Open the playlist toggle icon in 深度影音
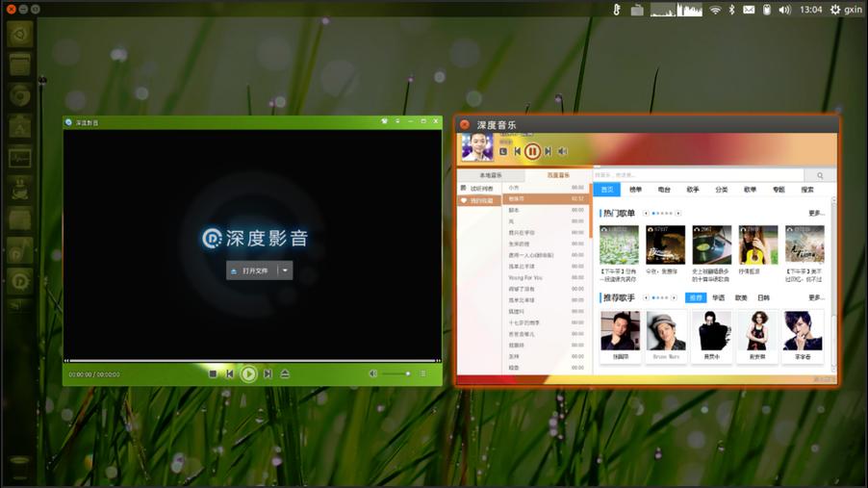 tap(422, 373)
